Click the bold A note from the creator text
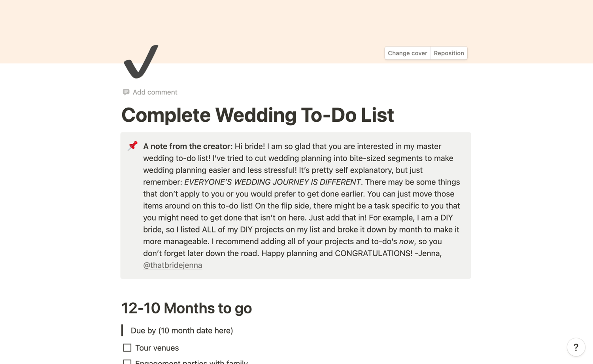 tap(188, 146)
